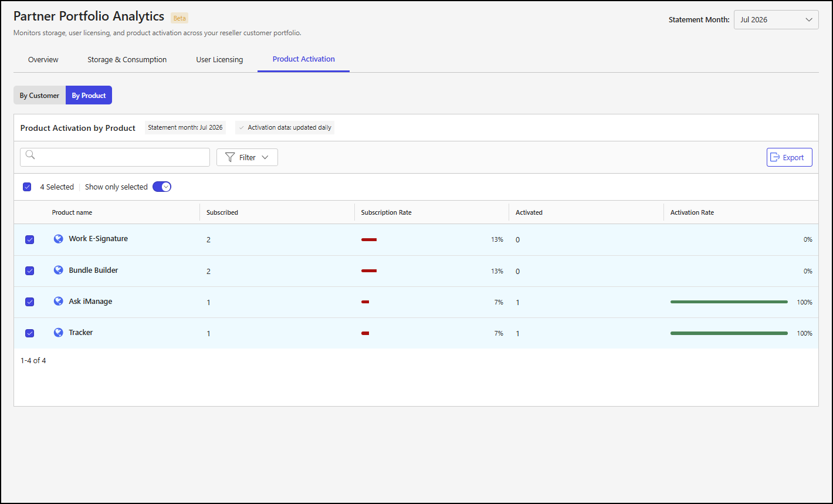Turn off the Show only selected switch
The image size is (833, 504).
coord(162,187)
